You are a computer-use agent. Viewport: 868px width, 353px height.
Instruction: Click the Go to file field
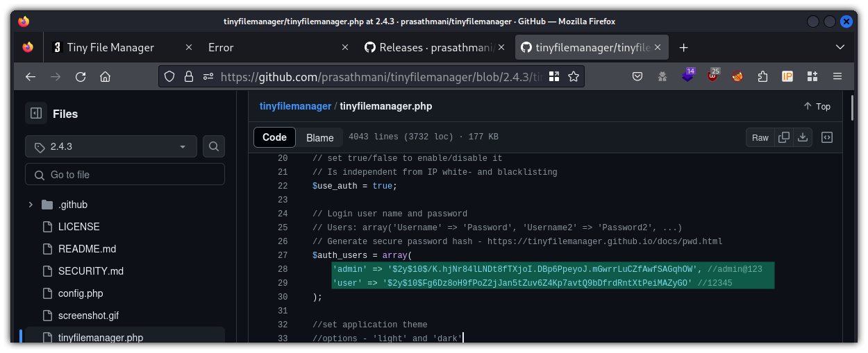click(125, 175)
